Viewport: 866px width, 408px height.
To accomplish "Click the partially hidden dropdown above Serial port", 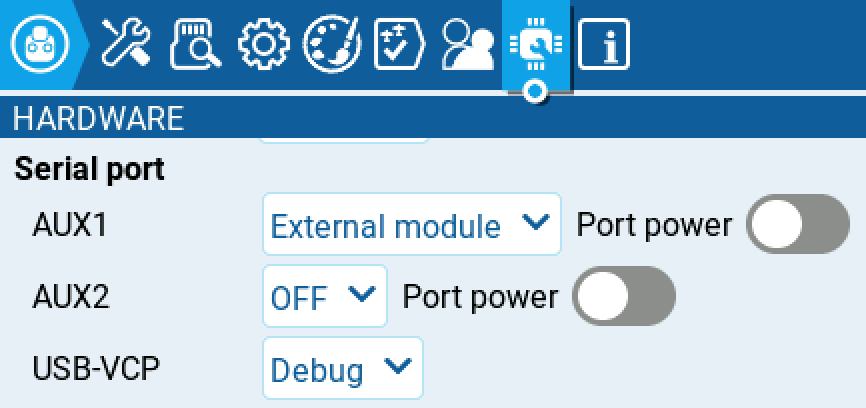I will click(344, 139).
